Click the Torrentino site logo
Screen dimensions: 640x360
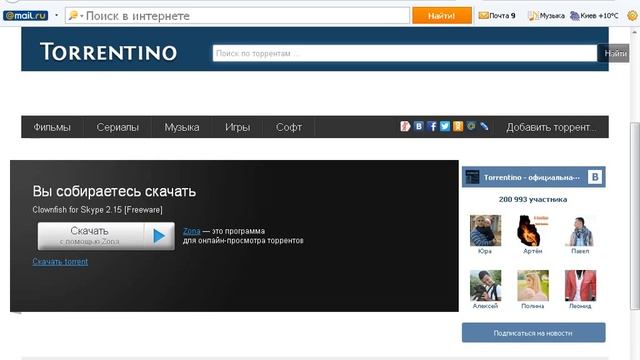pyautogui.click(x=109, y=52)
